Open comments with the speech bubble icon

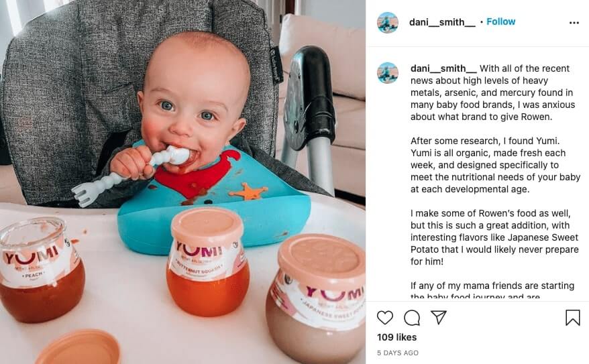coord(412,318)
